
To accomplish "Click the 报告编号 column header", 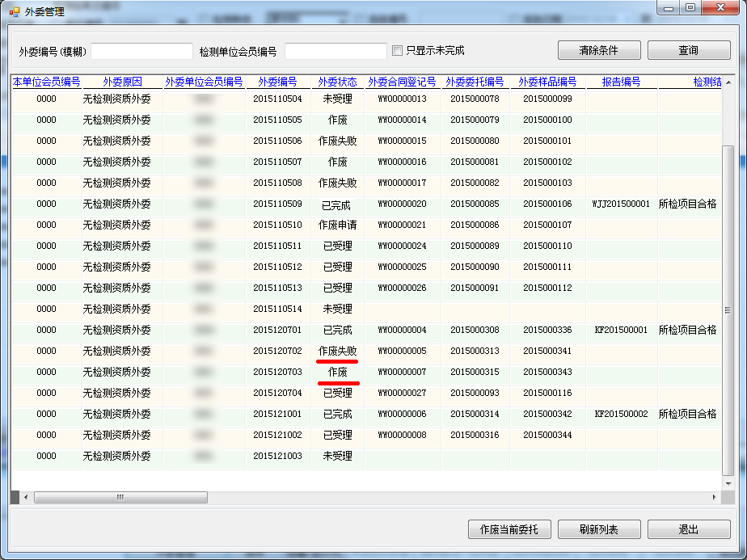I will tap(621, 82).
